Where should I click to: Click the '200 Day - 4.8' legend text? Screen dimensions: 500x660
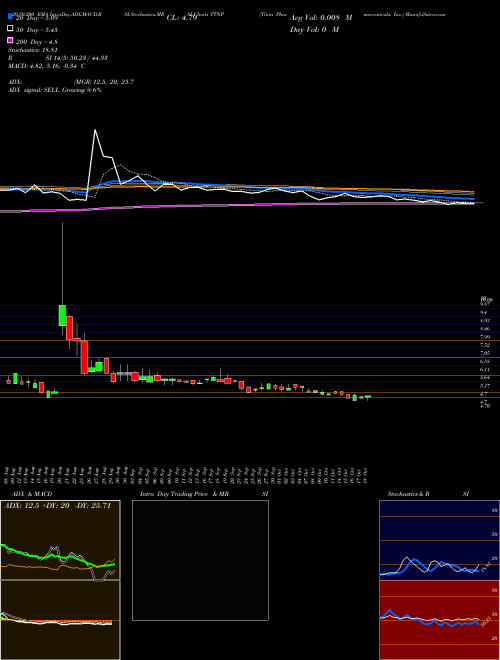(36, 42)
